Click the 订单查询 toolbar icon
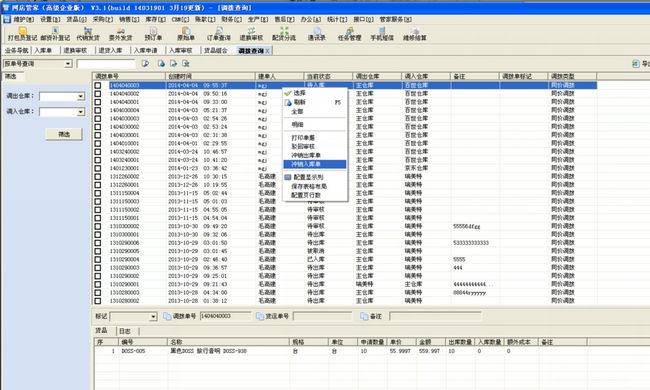 pyautogui.click(x=218, y=34)
